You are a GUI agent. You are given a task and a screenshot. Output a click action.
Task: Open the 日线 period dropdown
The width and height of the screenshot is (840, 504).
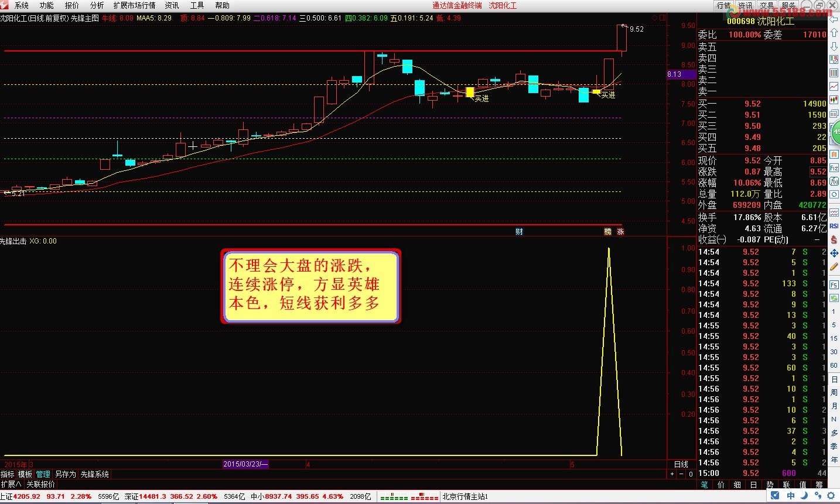pos(681,464)
